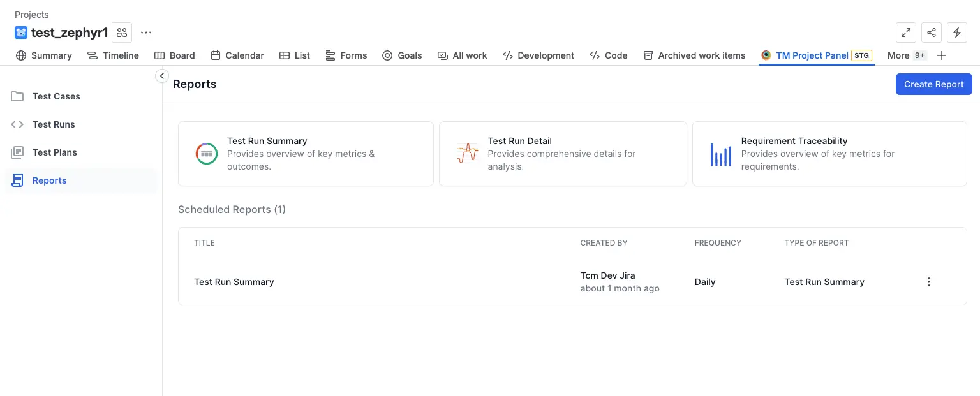Collapse the left sidebar panel
This screenshot has height=396, width=980.
click(x=162, y=76)
